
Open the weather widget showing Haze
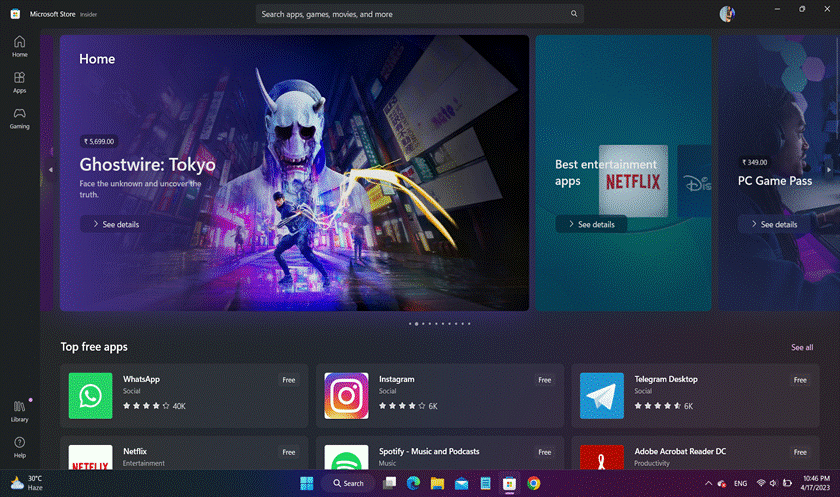(x=27, y=483)
